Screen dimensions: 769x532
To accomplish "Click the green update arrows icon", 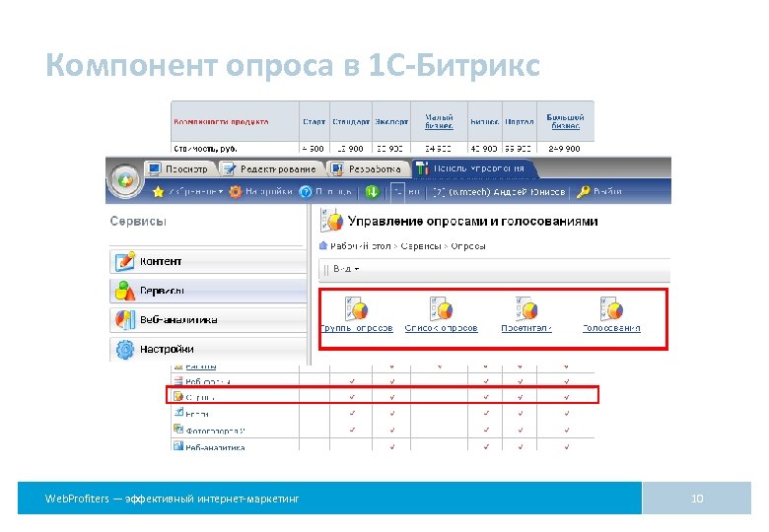I will pyautogui.click(x=373, y=192).
